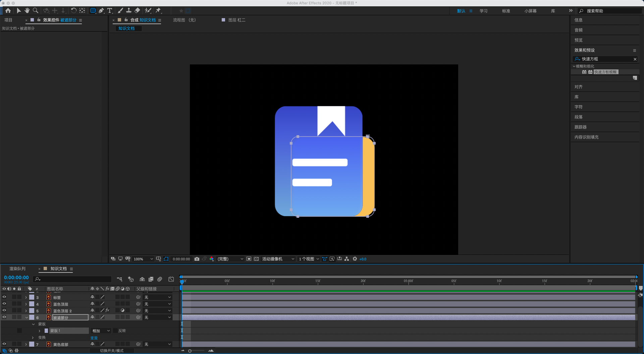Hide the 黄色底部 layer eye icon
644x354 pixels.
(4, 344)
